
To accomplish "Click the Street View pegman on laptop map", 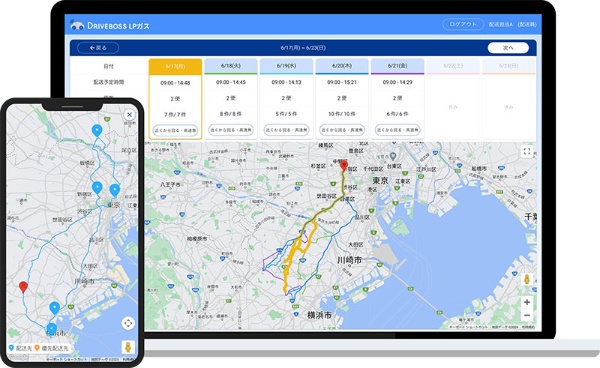I will tap(527, 279).
